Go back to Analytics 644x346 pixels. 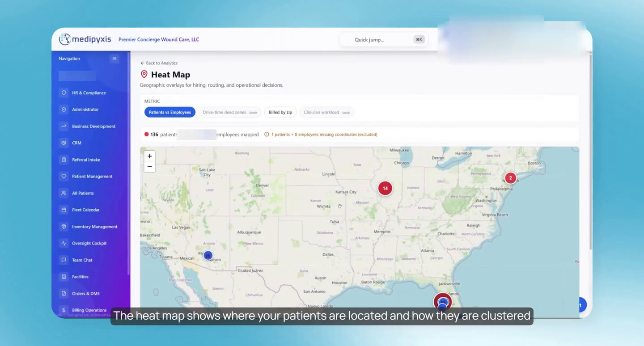(x=159, y=63)
